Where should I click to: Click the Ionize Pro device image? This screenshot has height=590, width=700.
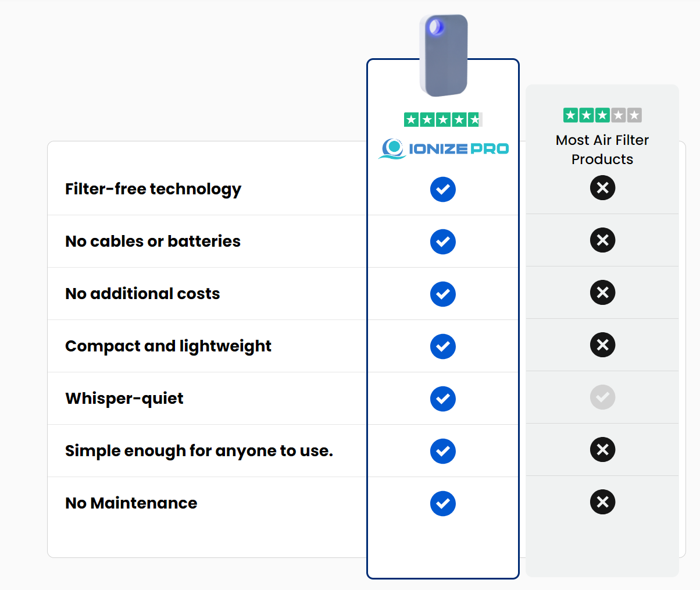(x=444, y=55)
